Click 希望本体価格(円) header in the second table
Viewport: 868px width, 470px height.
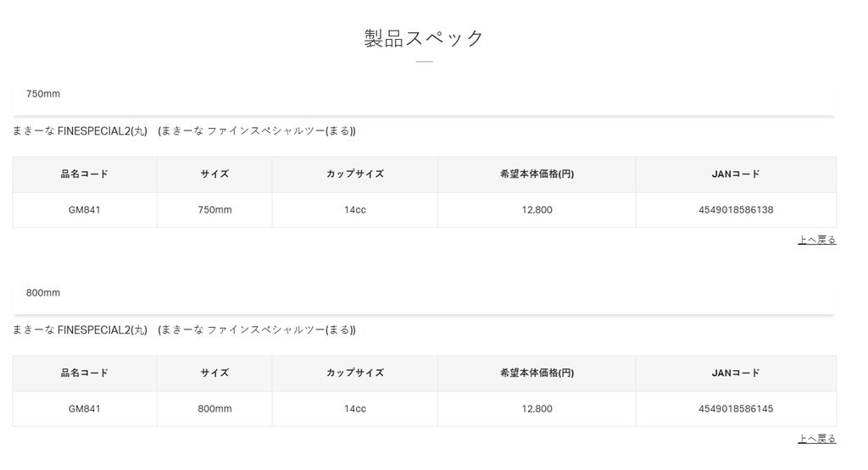(x=537, y=373)
